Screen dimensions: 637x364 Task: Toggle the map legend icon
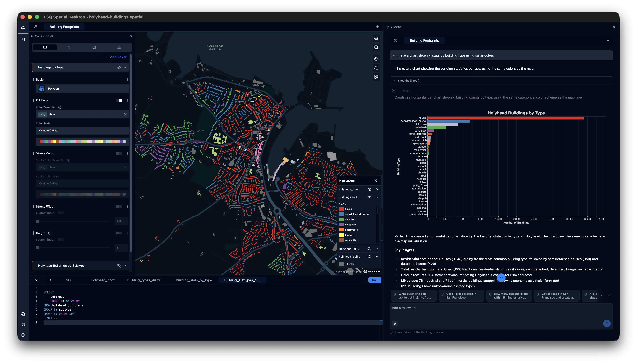click(x=376, y=77)
